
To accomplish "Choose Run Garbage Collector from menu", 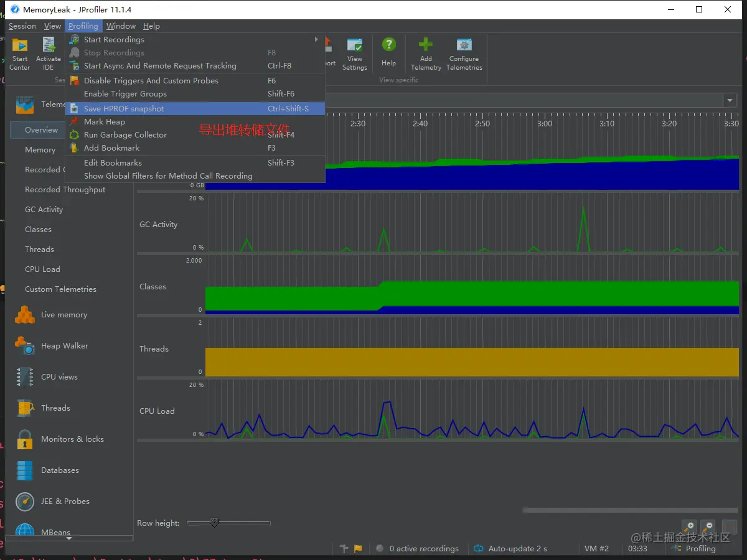I will point(125,135).
